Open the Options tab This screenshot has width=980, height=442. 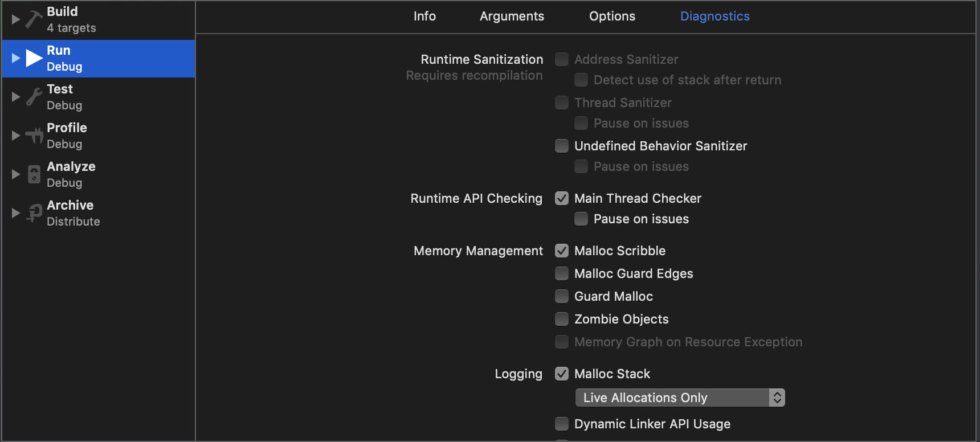612,16
